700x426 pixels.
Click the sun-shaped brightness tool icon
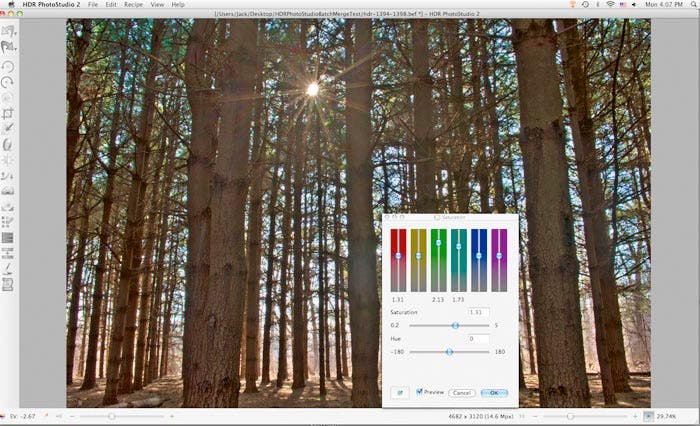(x=8, y=160)
